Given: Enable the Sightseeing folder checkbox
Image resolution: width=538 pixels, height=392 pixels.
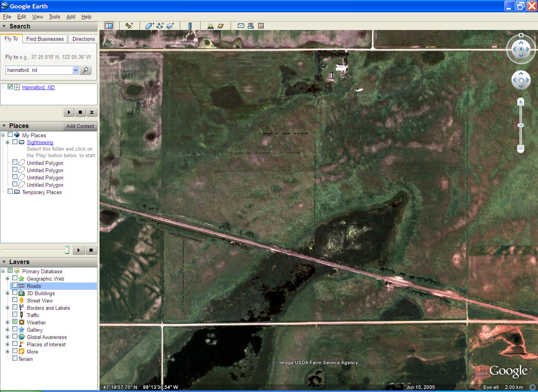Looking at the screenshot, I should 15,142.
